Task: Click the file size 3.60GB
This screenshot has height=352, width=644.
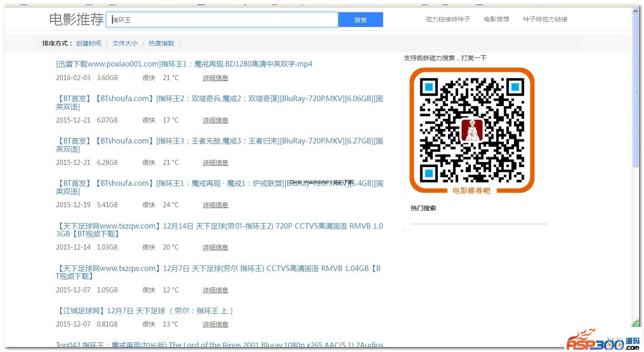Action: click(x=107, y=78)
